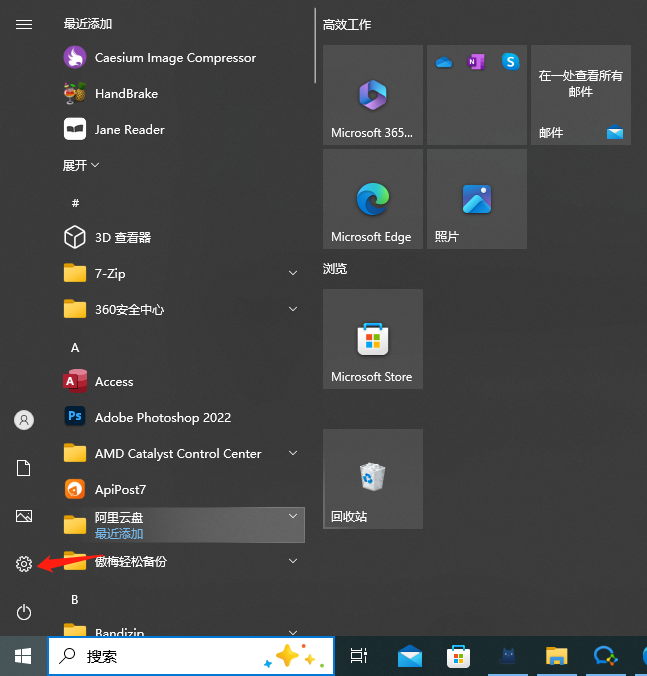
Task: Open Pictures from the Start sidebar
Action: (x=24, y=516)
